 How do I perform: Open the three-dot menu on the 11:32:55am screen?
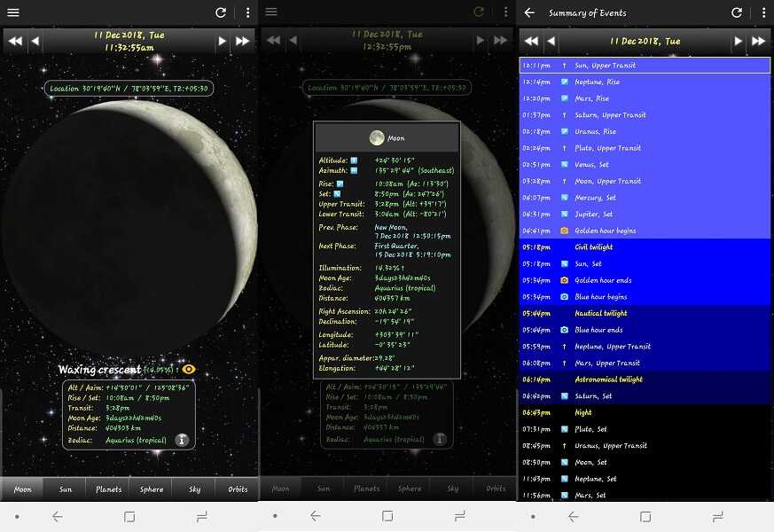point(247,12)
